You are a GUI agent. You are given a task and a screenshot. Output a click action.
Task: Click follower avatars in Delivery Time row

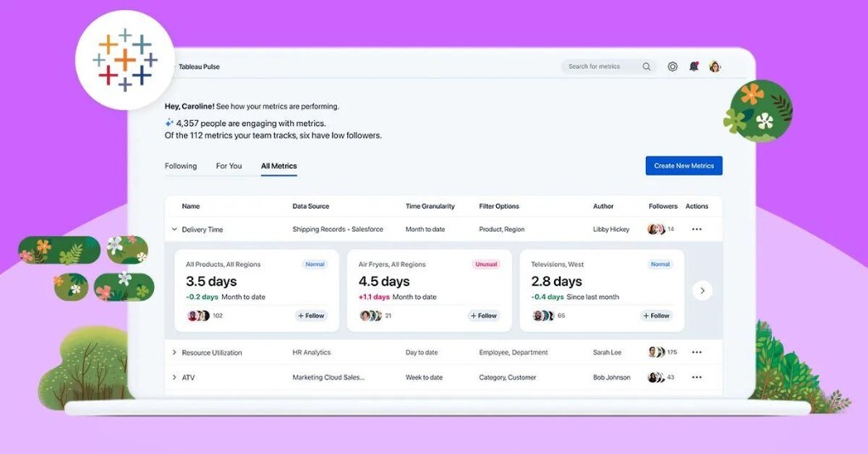pyautogui.click(x=657, y=229)
